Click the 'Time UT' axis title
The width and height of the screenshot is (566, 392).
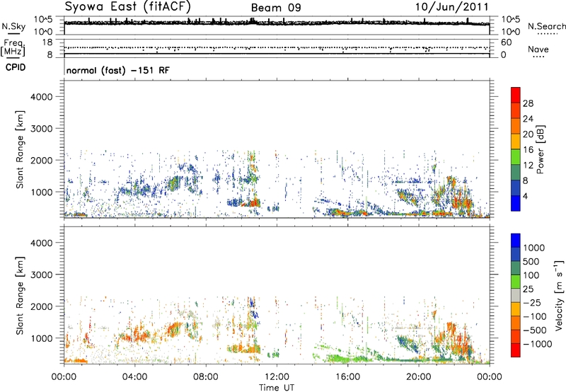point(277,387)
